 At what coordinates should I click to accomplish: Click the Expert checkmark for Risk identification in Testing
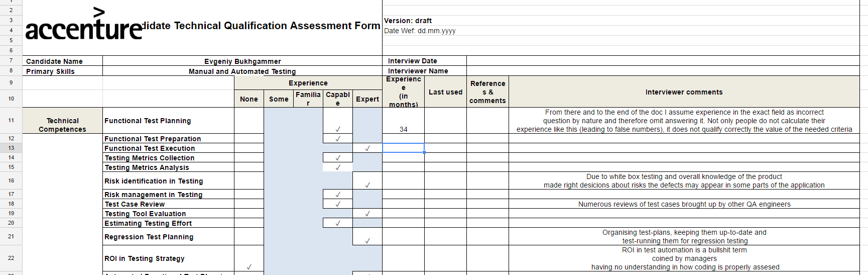(367, 185)
